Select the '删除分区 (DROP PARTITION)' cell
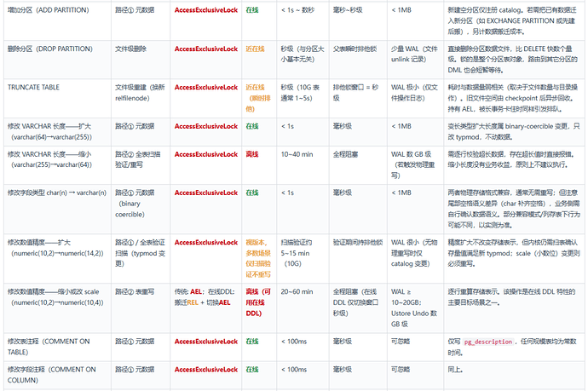The width and height of the screenshot is (588, 391). [x=57, y=60]
